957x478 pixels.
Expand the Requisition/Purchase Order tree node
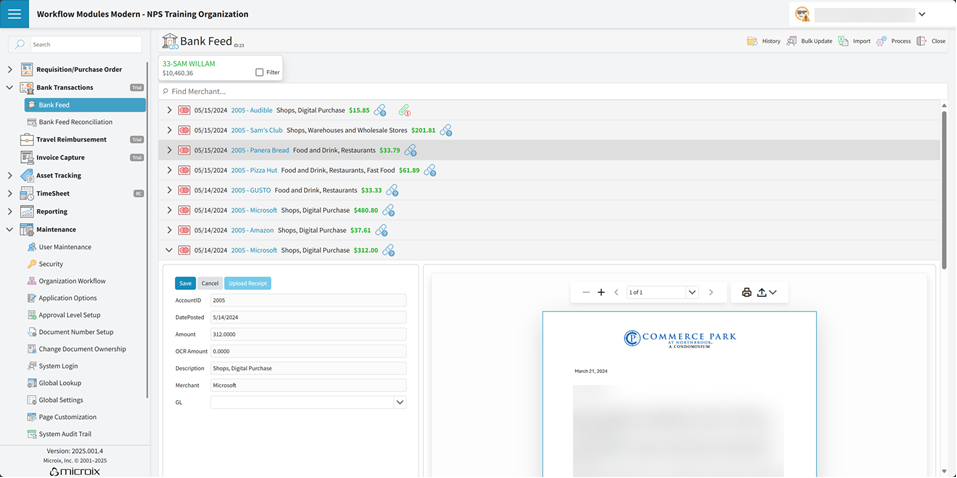[10, 70]
